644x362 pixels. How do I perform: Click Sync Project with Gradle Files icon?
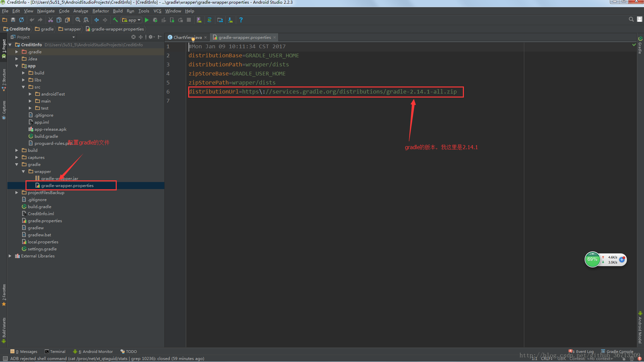209,20
